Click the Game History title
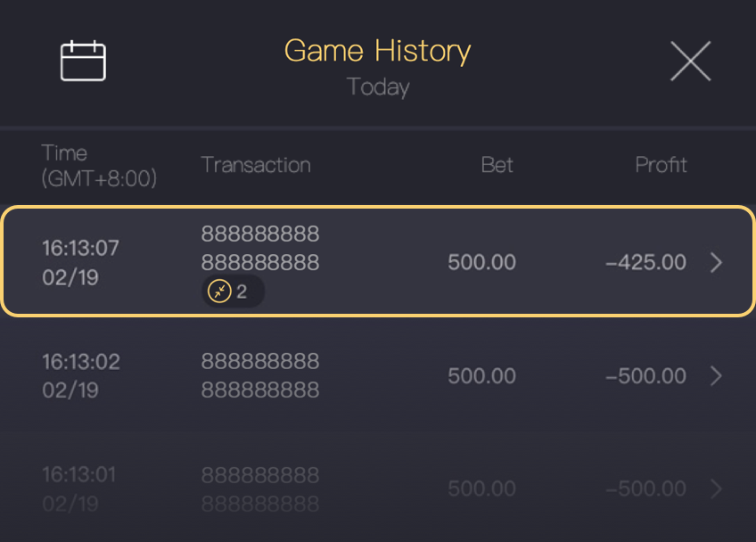This screenshot has height=542, width=756. [377, 51]
